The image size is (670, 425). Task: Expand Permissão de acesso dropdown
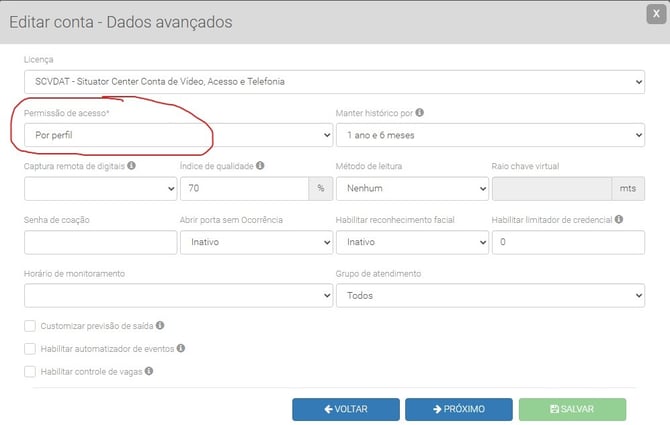point(178,134)
